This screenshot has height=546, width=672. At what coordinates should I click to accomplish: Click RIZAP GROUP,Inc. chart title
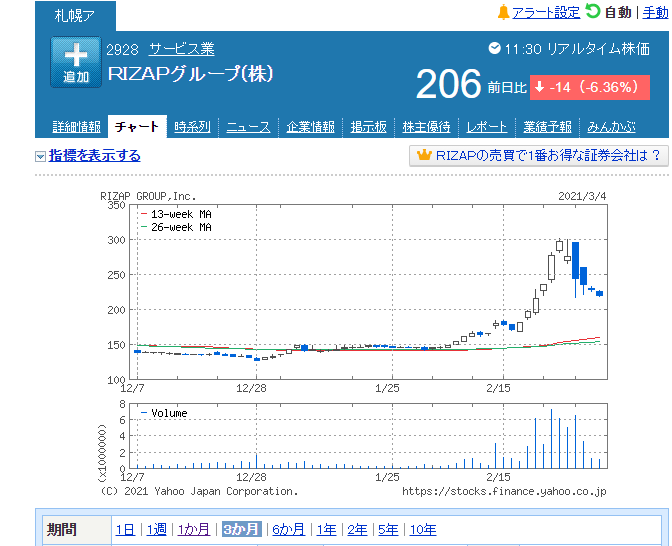pyautogui.click(x=148, y=196)
